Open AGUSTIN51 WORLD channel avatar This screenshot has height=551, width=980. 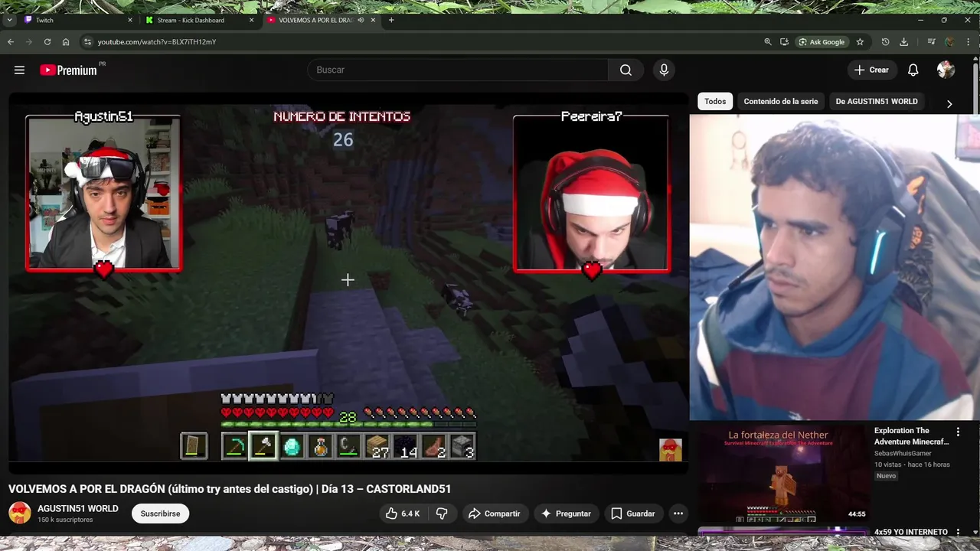[20, 513]
